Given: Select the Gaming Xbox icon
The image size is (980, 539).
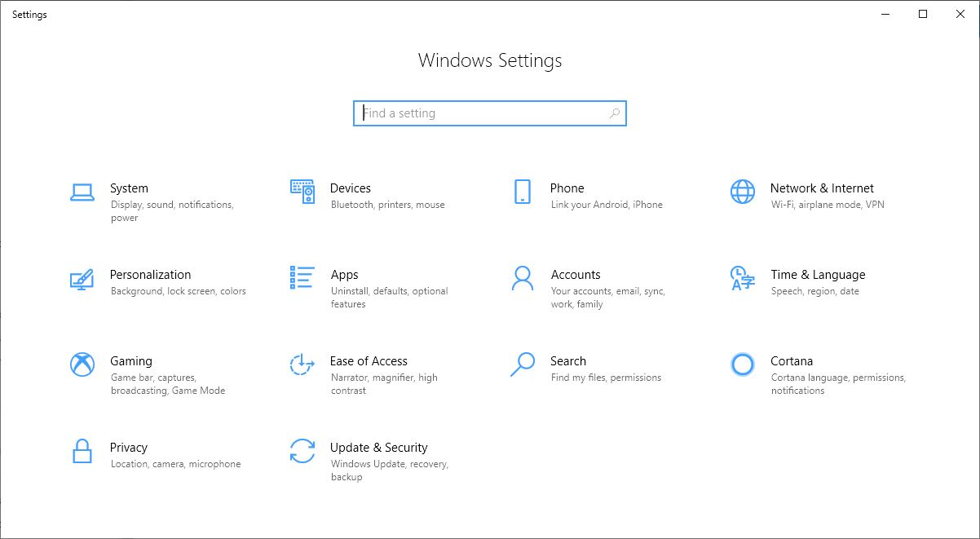Looking at the screenshot, I should 82,366.
